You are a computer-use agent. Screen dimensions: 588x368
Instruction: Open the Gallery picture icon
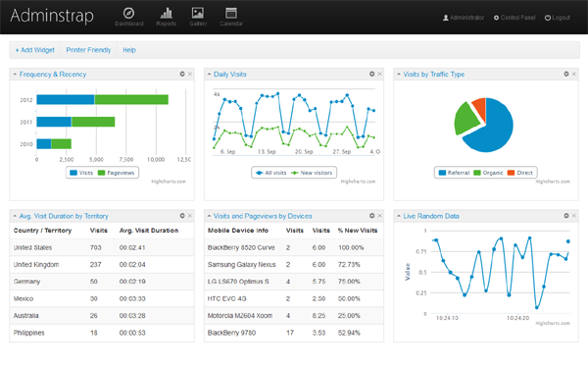[198, 13]
